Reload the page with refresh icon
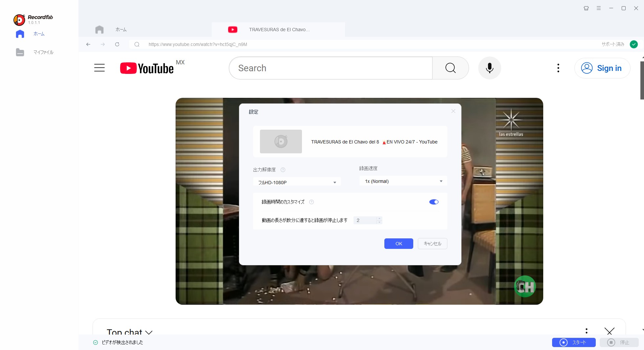The height and width of the screenshot is (350, 644). pos(117,44)
